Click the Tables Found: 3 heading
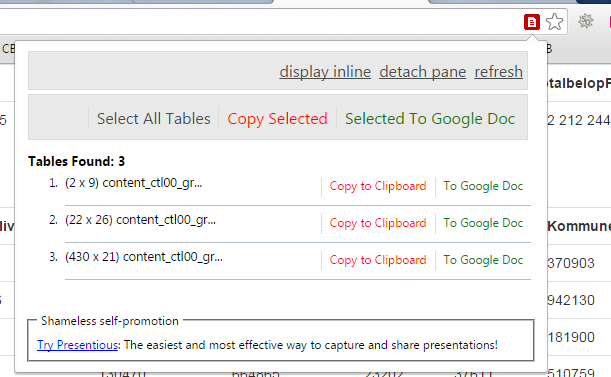 pos(76,161)
